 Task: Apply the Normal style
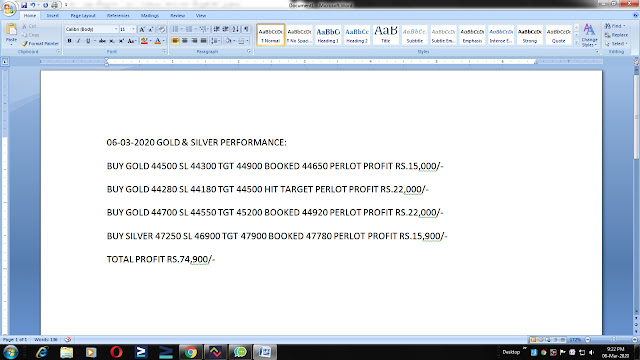click(x=271, y=35)
